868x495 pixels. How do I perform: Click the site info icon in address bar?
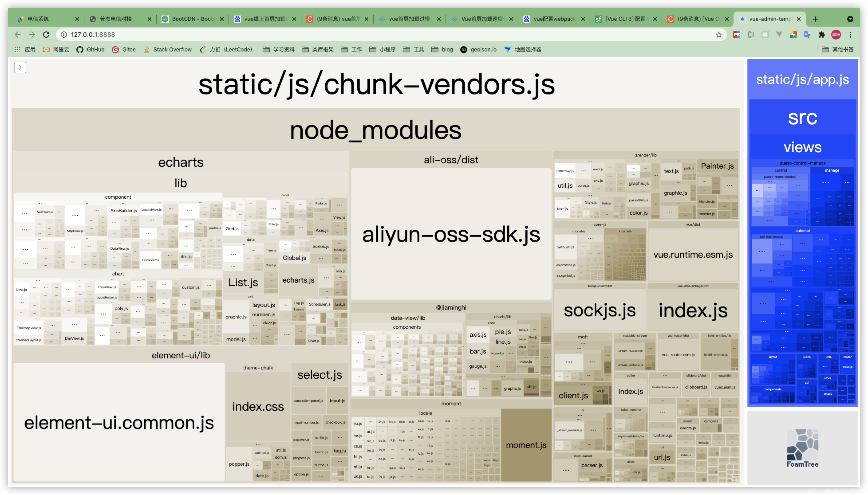64,35
